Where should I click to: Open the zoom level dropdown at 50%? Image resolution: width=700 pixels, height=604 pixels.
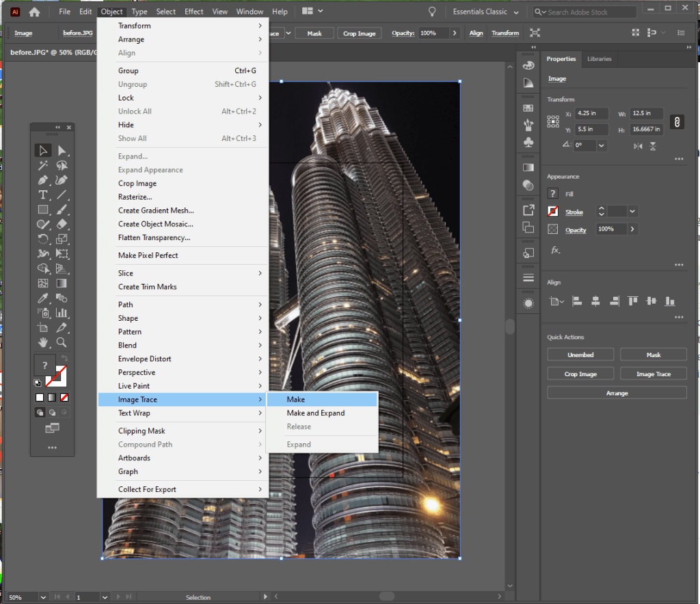click(x=42, y=597)
